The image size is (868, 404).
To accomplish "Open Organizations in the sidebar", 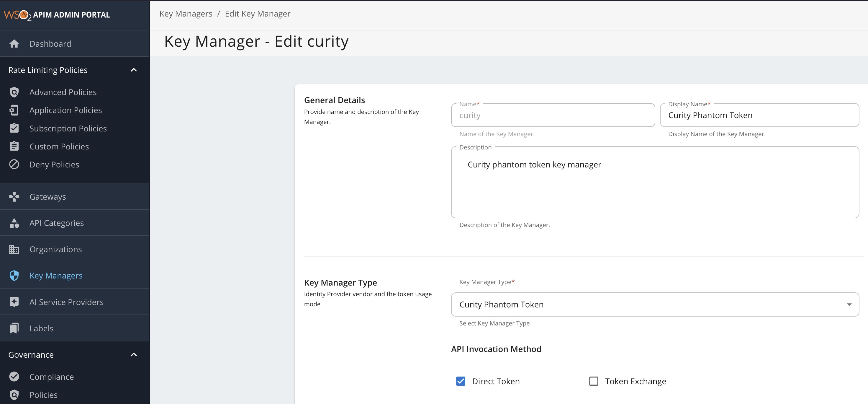I will (75, 249).
